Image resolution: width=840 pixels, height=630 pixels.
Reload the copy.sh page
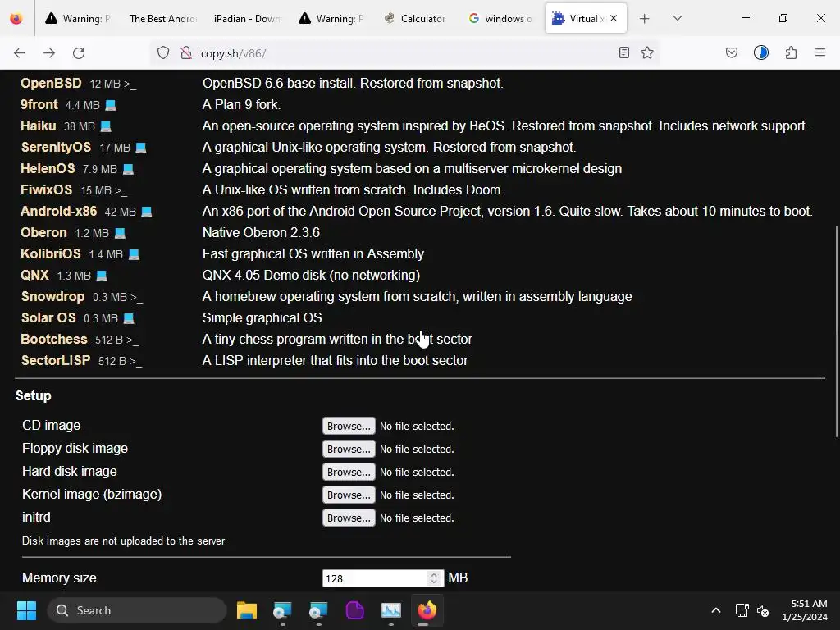point(79,53)
